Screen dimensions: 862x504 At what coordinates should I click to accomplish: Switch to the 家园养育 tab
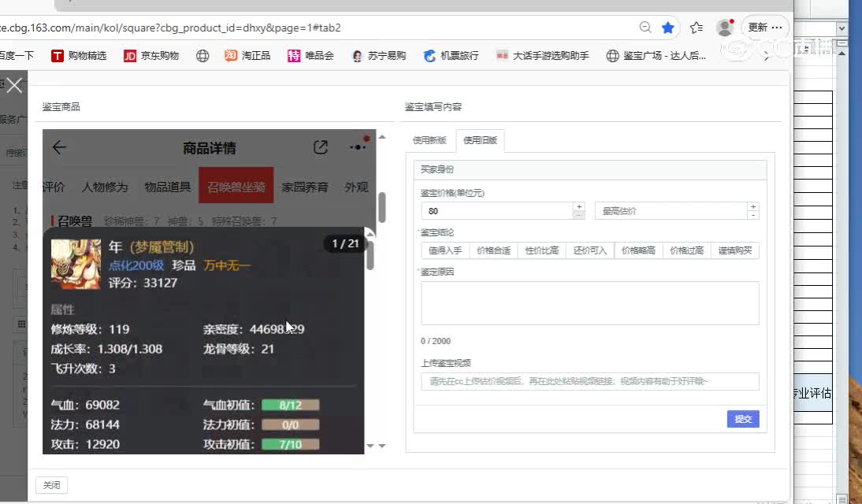click(305, 187)
